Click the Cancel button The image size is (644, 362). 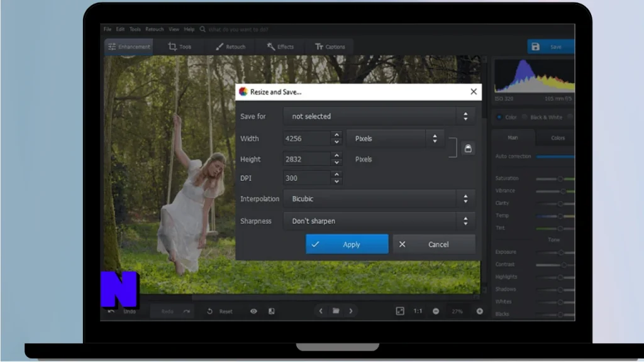pos(434,244)
